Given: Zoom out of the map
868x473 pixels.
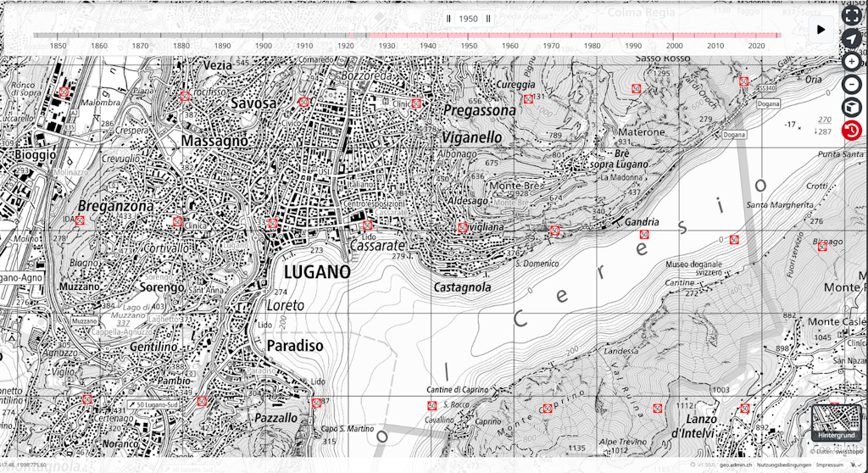Looking at the screenshot, I should [851, 85].
